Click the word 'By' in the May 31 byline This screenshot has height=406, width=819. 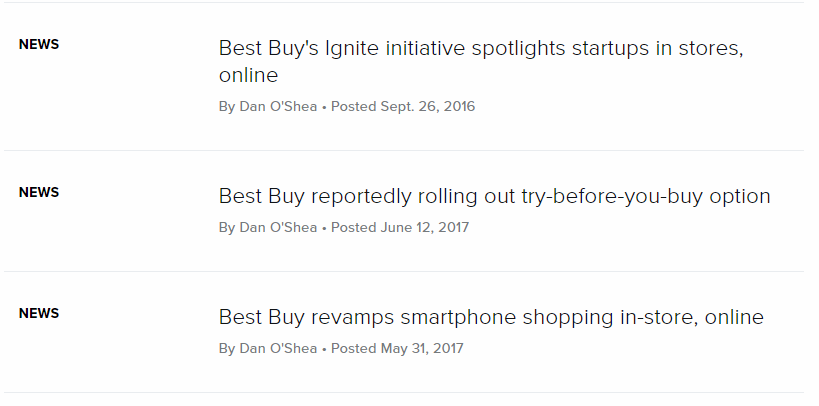[227, 349]
